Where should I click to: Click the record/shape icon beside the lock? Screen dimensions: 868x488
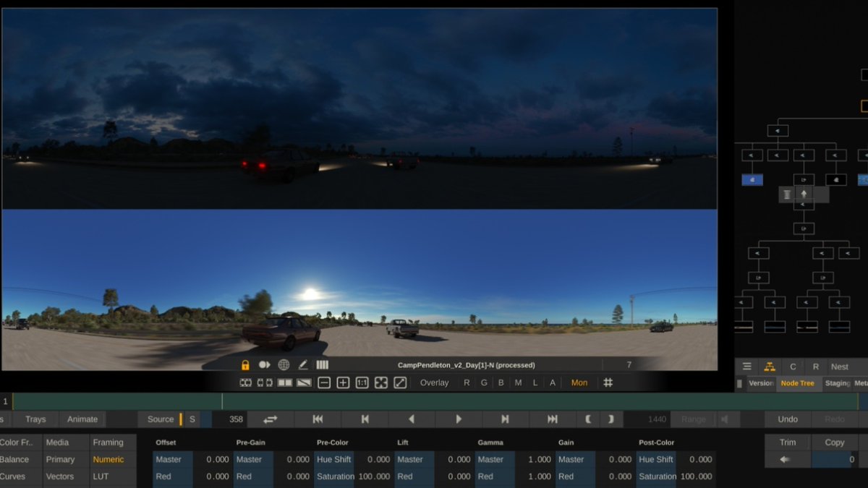[264, 365]
